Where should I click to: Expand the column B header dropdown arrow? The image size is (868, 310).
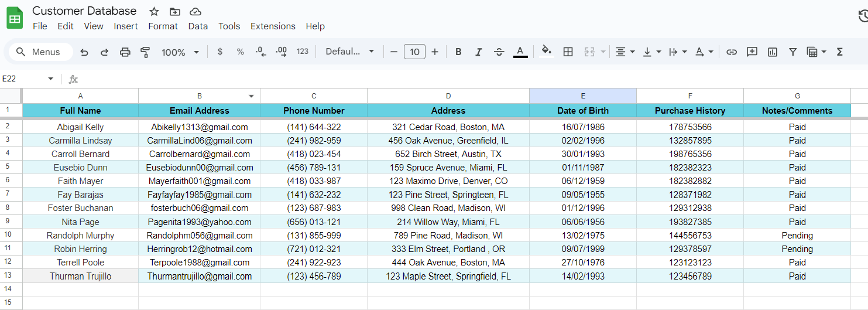(x=251, y=96)
